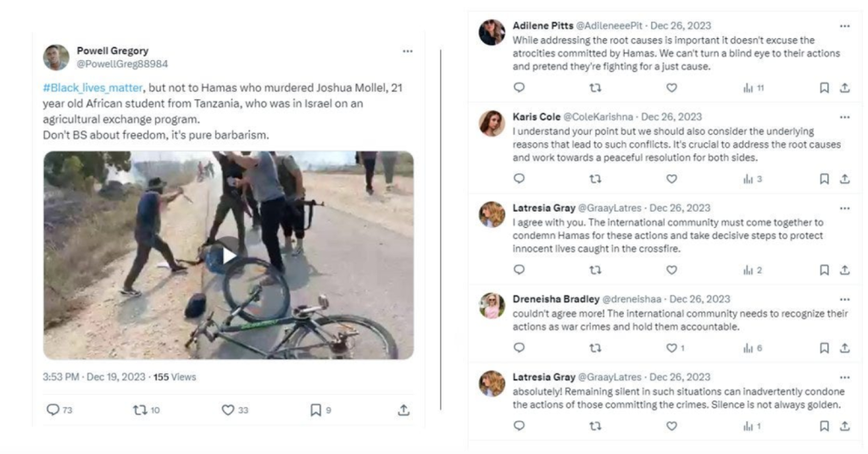868x454 pixels.
Task: Like the main tweet with 33 likes
Action: (x=228, y=410)
